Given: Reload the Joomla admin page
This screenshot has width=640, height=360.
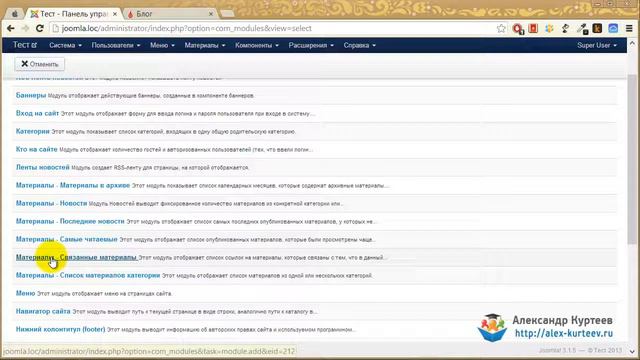Looking at the screenshot, I should [40, 29].
